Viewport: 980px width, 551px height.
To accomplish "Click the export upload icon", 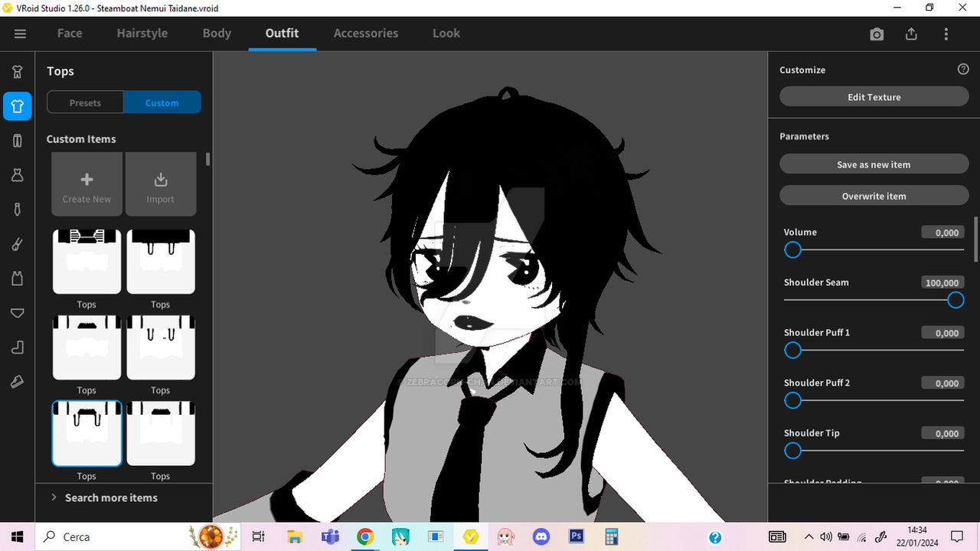I will (x=911, y=34).
